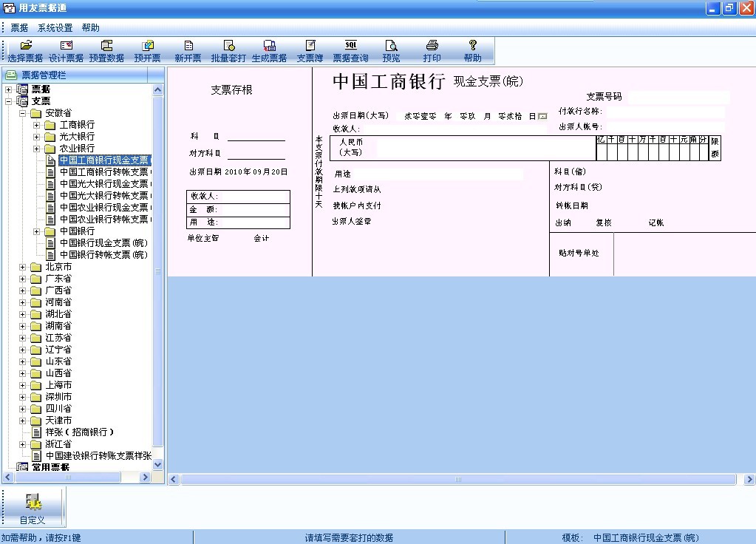The height and width of the screenshot is (544, 756).
Task: Select the 上海市 folder
Action: [x=58, y=385]
